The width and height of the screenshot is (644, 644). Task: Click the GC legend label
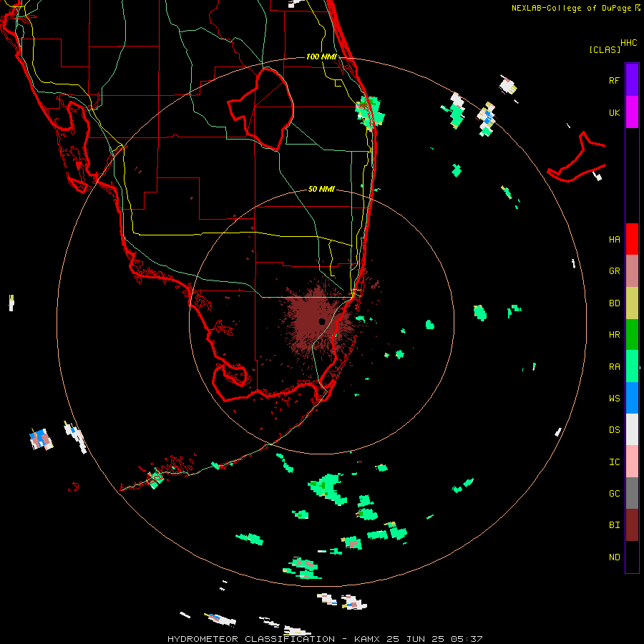614,494
